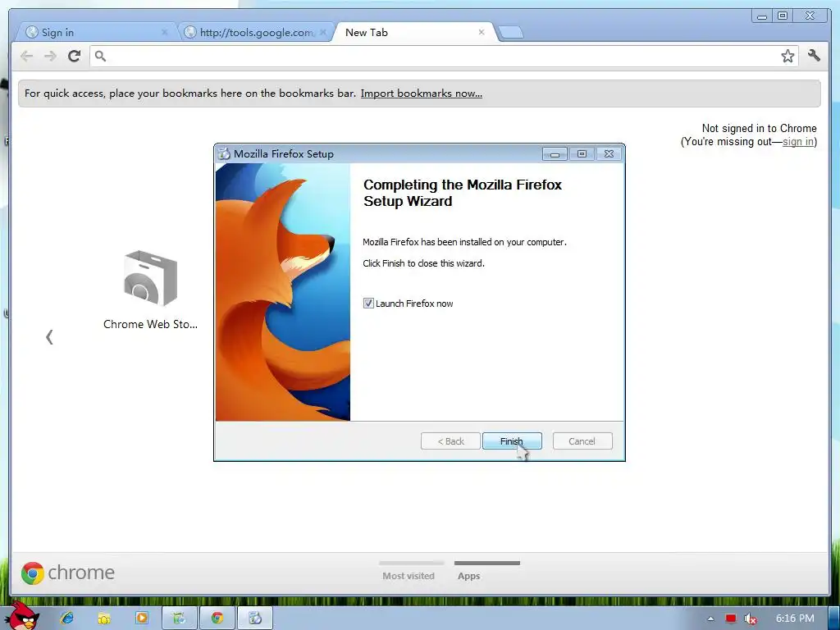Launch Internet Explorer from the taskbar
The width and height of the screenshot is (840, 630).
point(67,619)
